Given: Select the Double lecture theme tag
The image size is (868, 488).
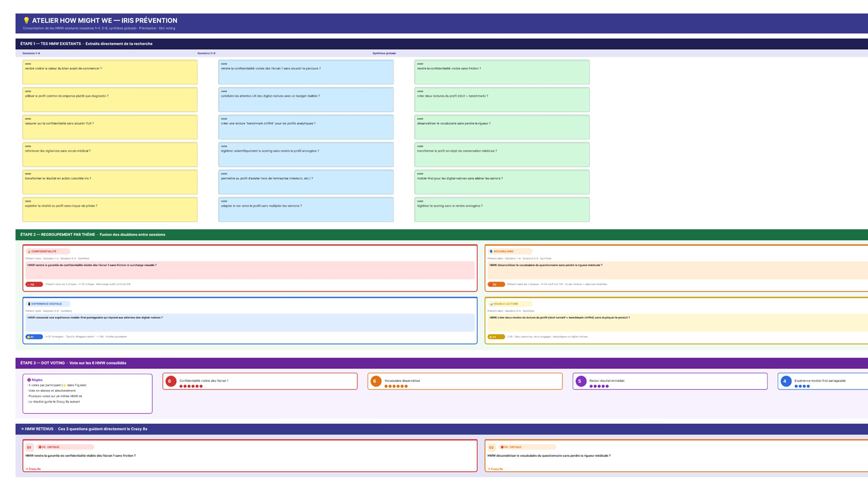Looking at the screenshot, I should coord(510,304).
